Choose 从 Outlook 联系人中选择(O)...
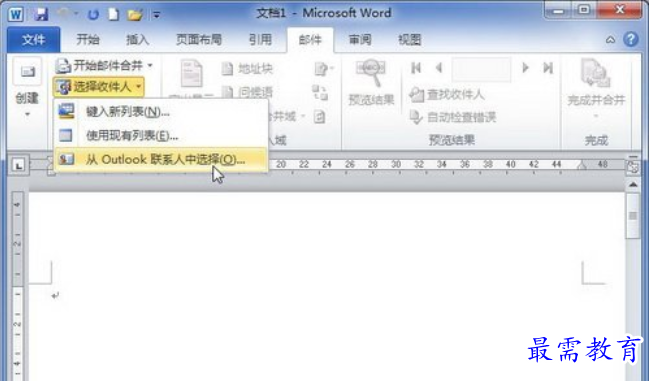 coord(161,159)
